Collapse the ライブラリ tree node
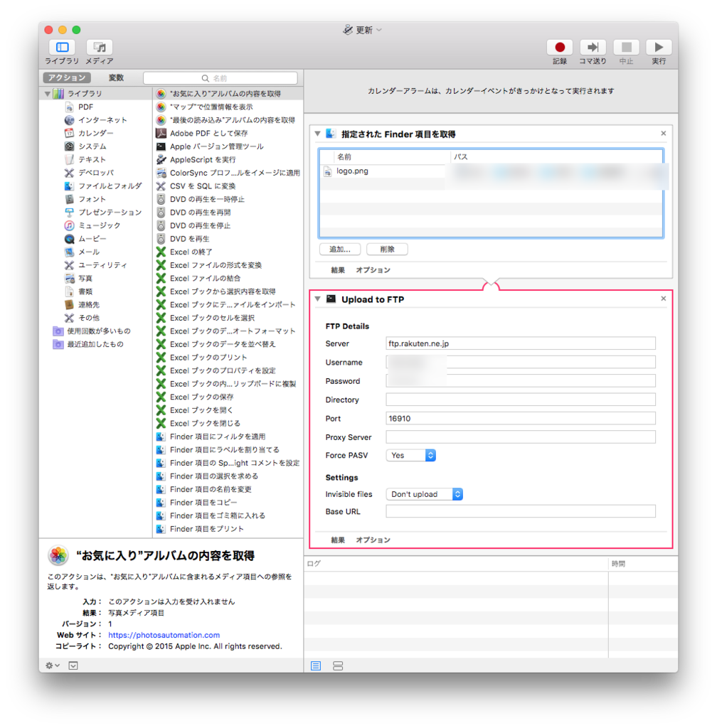The height and width of the screenshot is (728, 717). pos(48,94)
